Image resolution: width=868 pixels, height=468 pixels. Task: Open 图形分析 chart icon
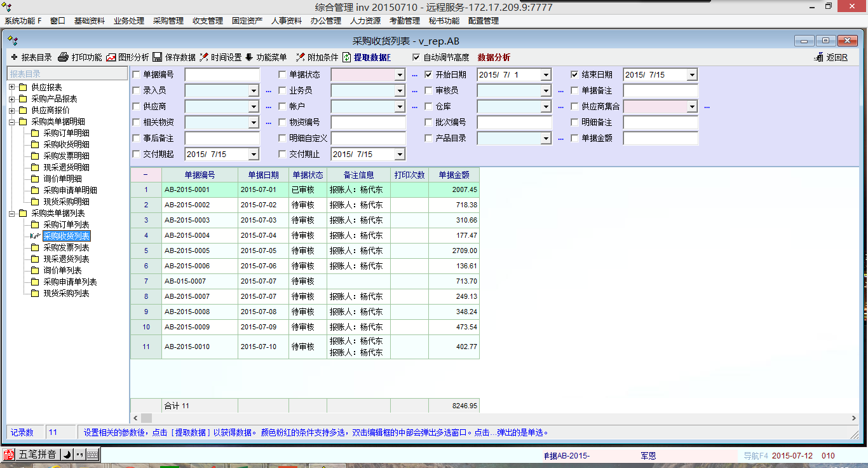(x=111, y=57)
